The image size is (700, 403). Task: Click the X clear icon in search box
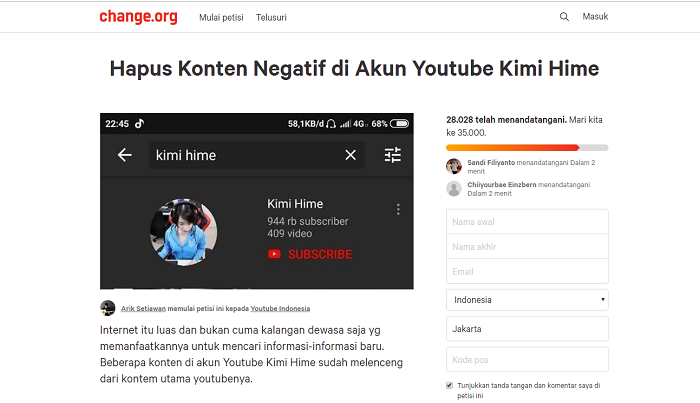[x=351, y=155]
